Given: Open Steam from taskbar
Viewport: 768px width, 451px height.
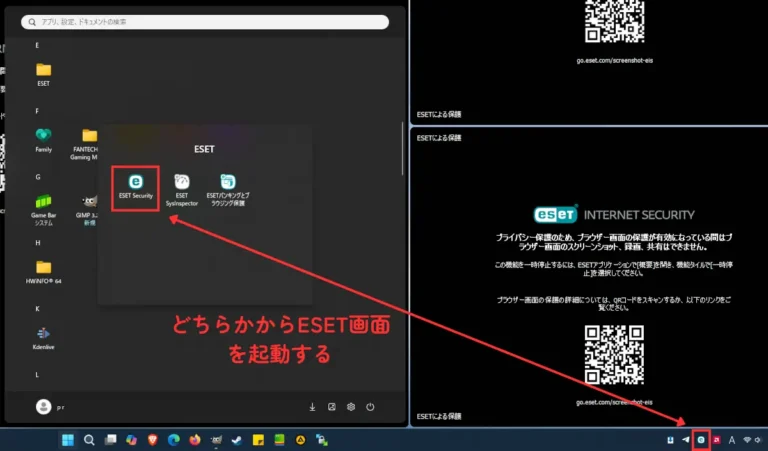Looking at the screenshot, I should click(x=237, y=440).
